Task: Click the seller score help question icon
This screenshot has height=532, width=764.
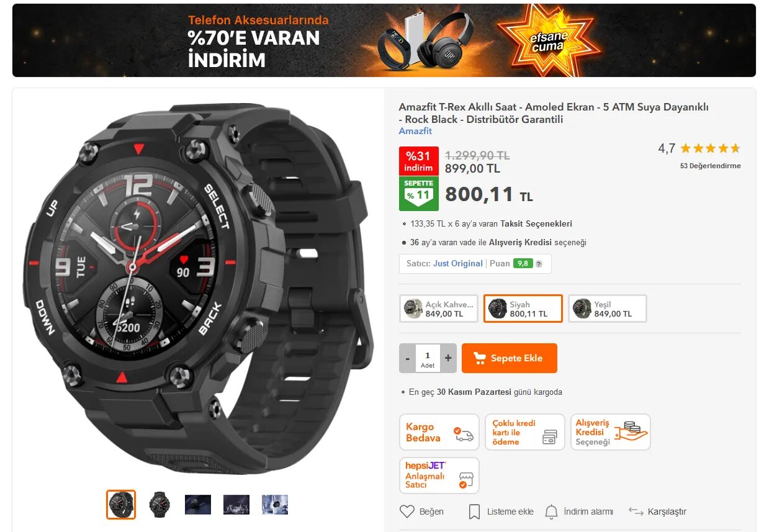Action: [x=539, y=264]
